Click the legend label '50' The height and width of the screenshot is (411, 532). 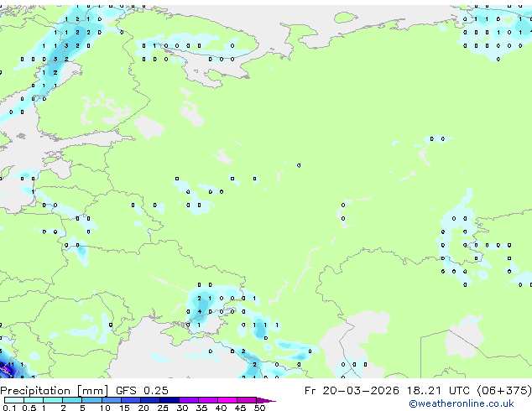(x=259, y=408)
